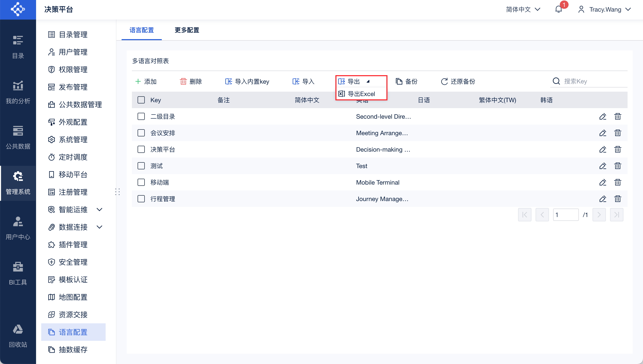Click the notification bell icon

click(x=559, y=10)
